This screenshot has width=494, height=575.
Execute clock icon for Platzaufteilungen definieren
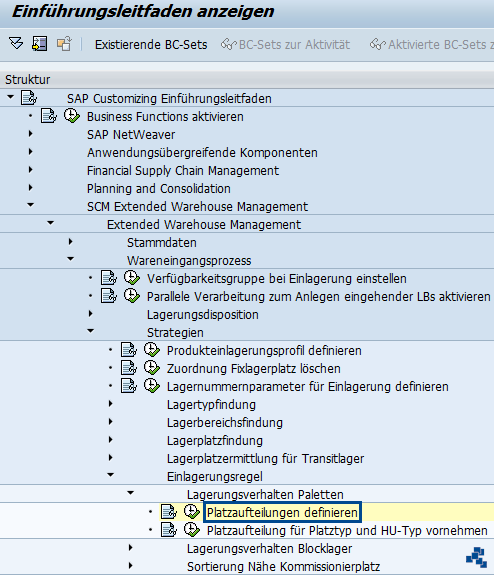click(192, 512)
